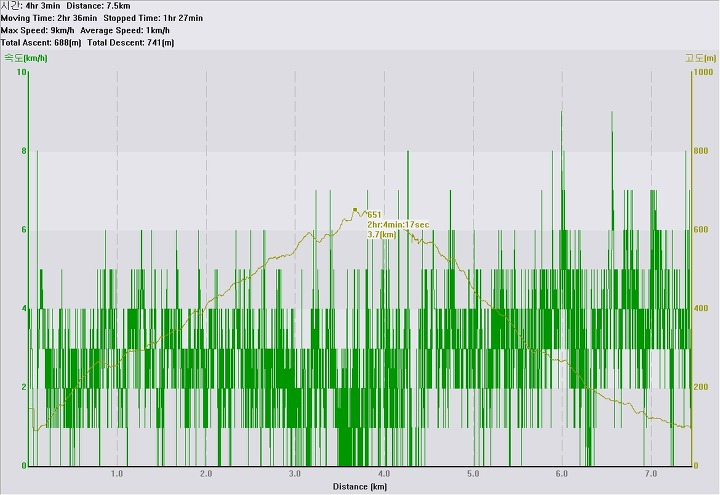Click the speed axis value 8
720x495 pixels.
(x=24, y=151)
